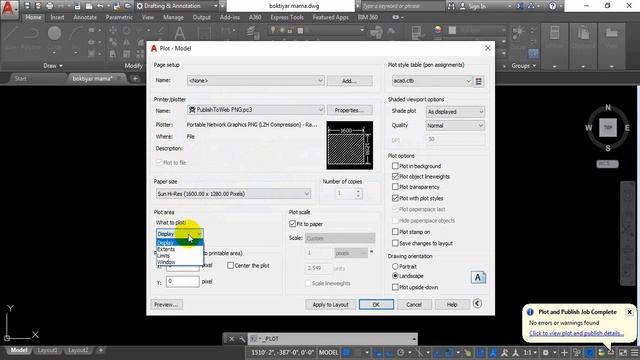Click the landscape orientation preview icon
This screenshot has width=640, height=360.
[x=478, y=278]
